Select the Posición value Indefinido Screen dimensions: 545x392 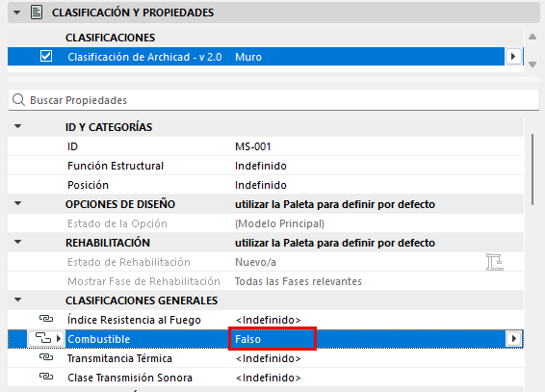click(261, 185)
